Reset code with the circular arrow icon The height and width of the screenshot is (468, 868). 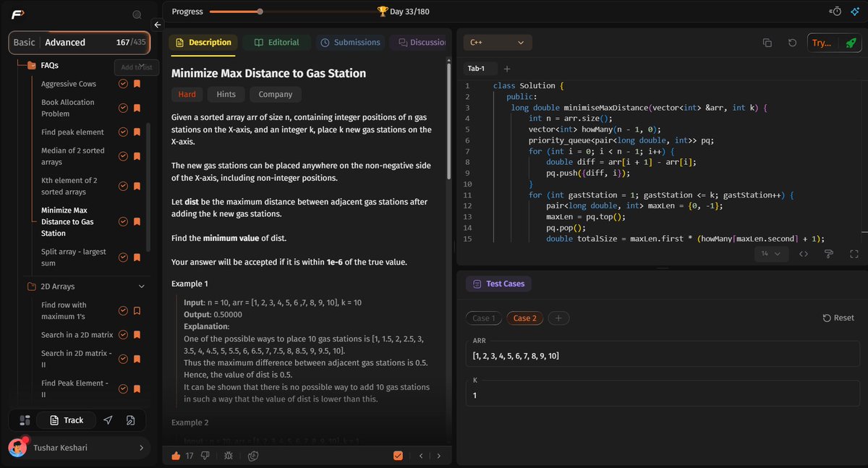coord(792,43)
